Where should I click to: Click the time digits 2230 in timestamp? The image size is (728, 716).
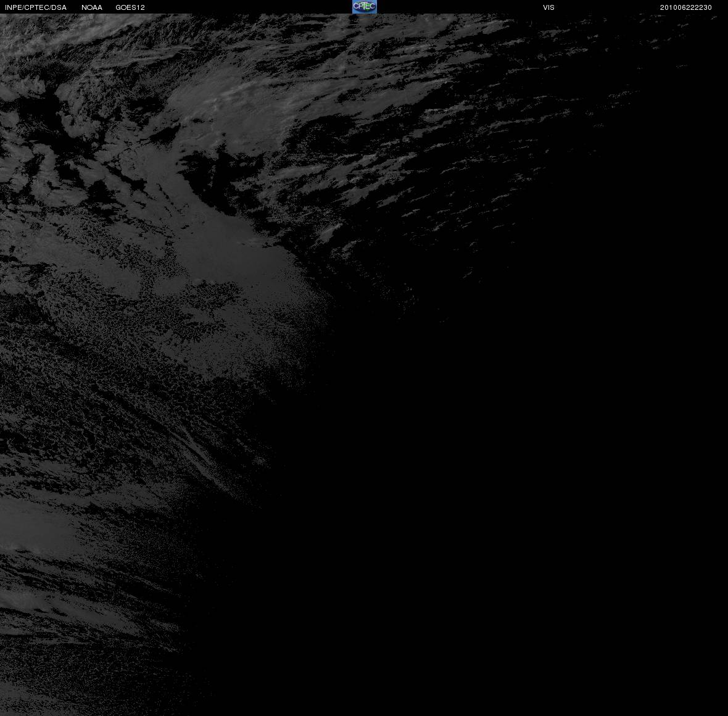tap(703, 7)
